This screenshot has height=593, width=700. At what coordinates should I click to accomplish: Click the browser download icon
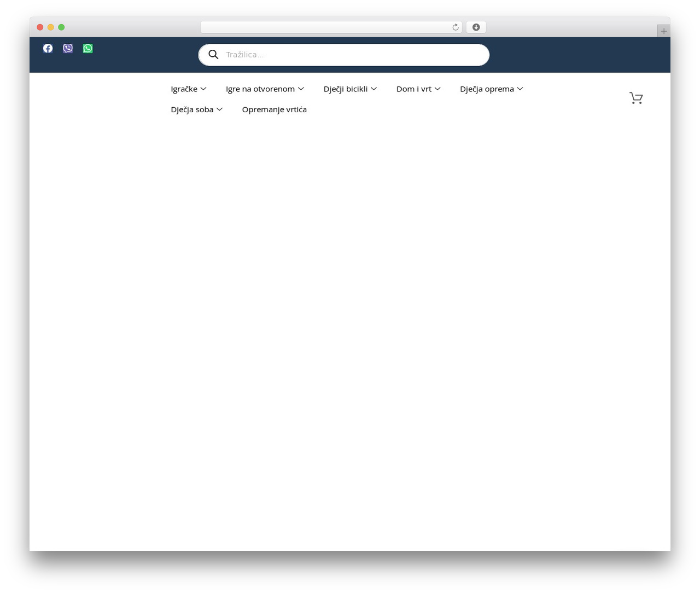pyautogui.click(x=476, y=27)
